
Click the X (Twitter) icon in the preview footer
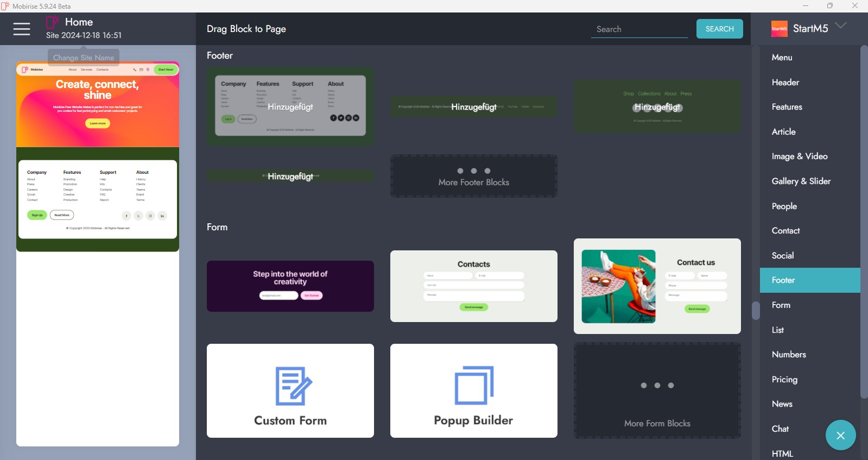(138, 216)
